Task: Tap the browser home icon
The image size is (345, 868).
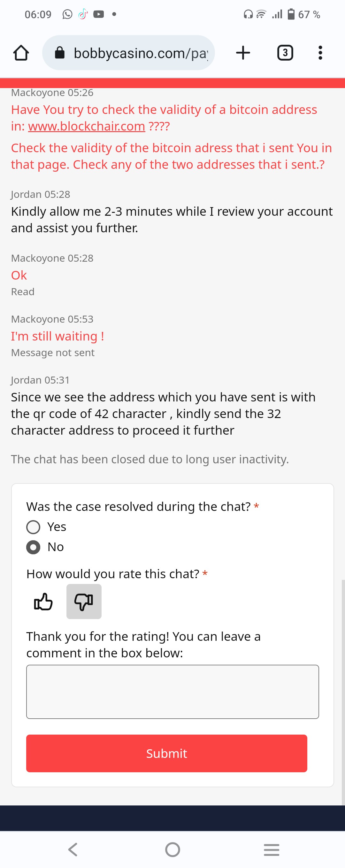Action: point(21,53)
